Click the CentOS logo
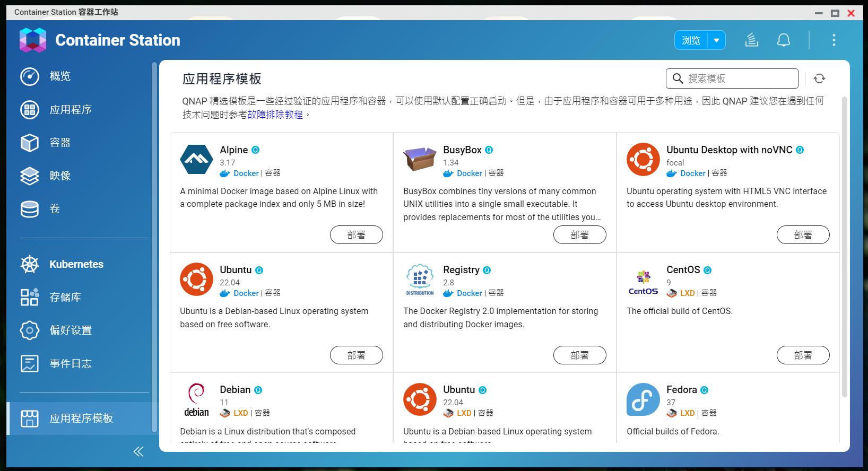 [643, 282]
